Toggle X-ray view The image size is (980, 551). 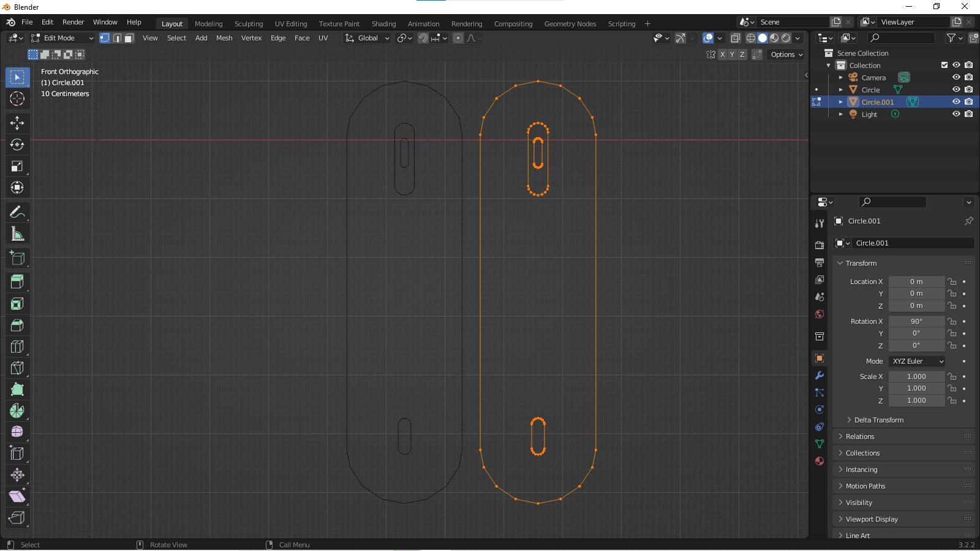[x=736, y=38]
